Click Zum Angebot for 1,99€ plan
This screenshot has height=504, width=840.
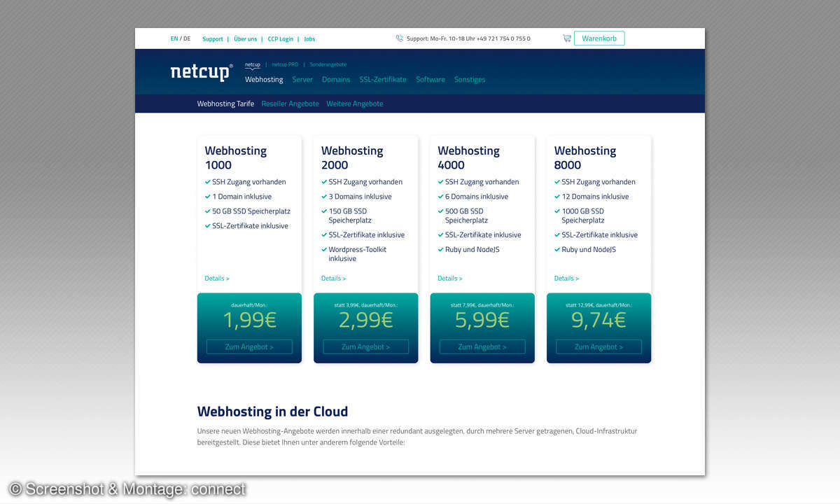coord(249,346)
